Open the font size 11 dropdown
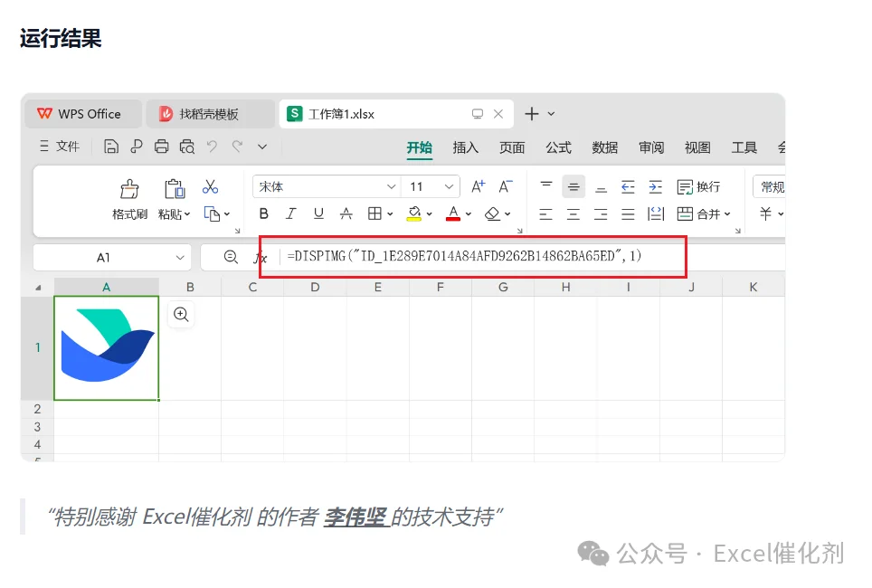Screen dimensions: 872x588 [x=449, y=187]
